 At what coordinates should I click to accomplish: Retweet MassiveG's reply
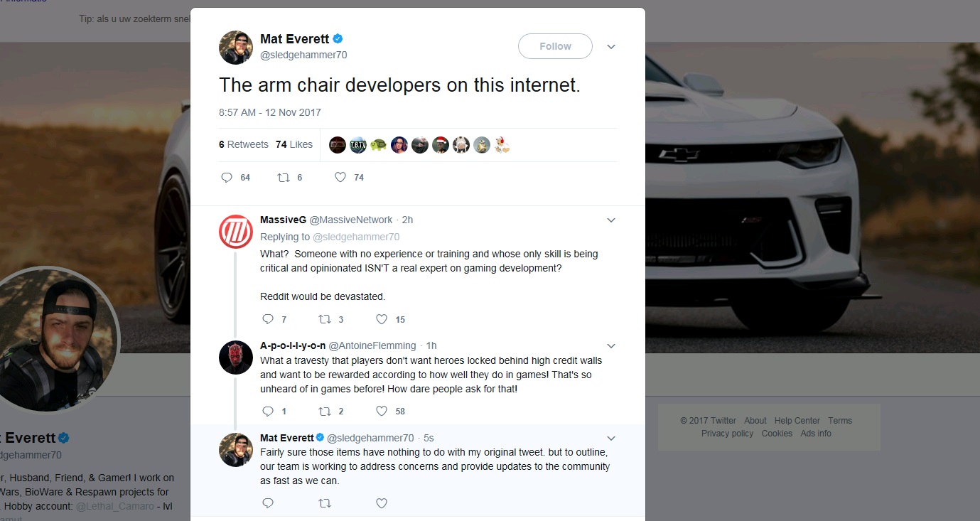[x=325, y=320]
